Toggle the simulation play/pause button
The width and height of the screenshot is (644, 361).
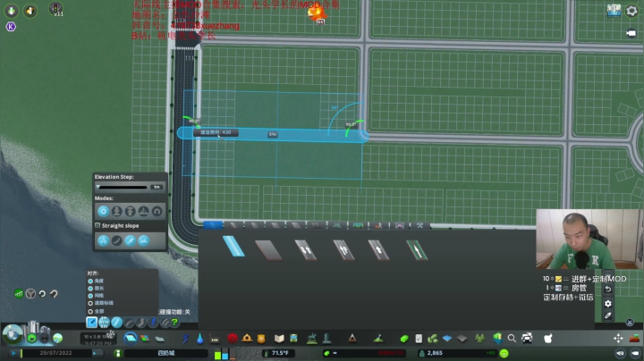point(13,353)
